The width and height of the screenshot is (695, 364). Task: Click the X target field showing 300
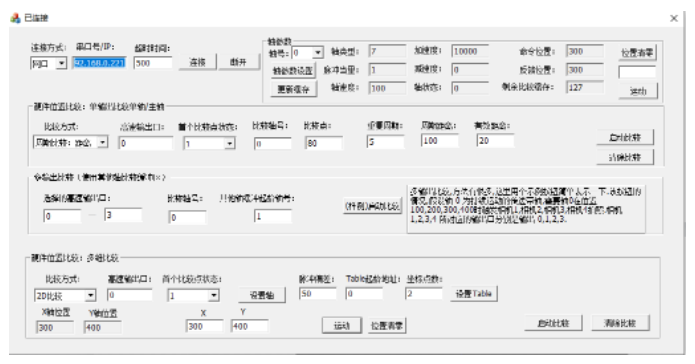205,326
